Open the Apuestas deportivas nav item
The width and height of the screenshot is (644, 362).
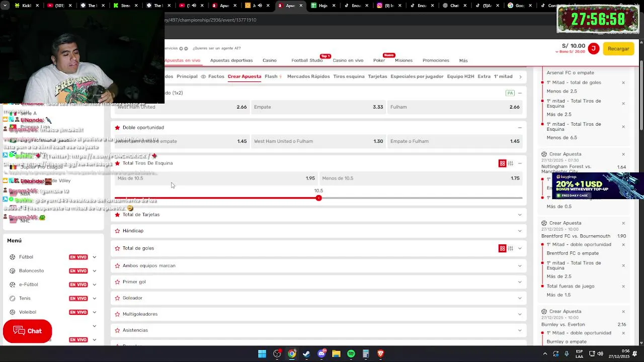[231, 60]
